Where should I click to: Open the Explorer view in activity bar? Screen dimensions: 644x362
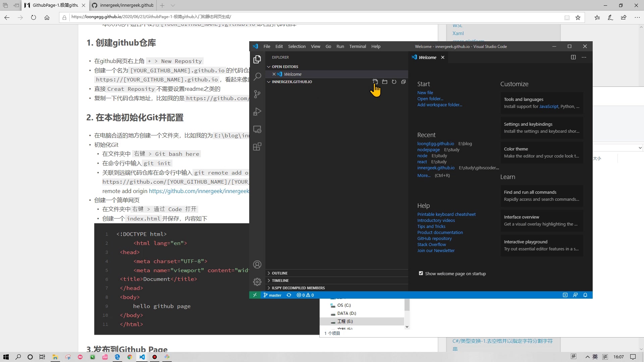point(257,59)
